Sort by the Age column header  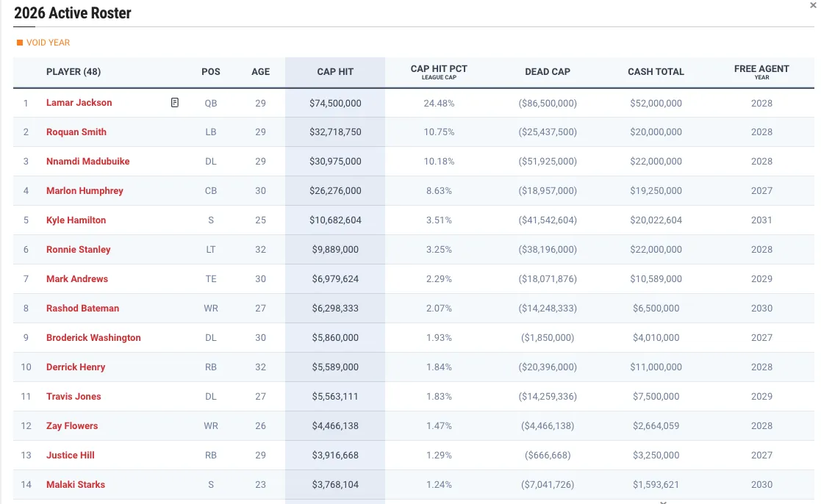pyautogui.click(x=260, y=72)
